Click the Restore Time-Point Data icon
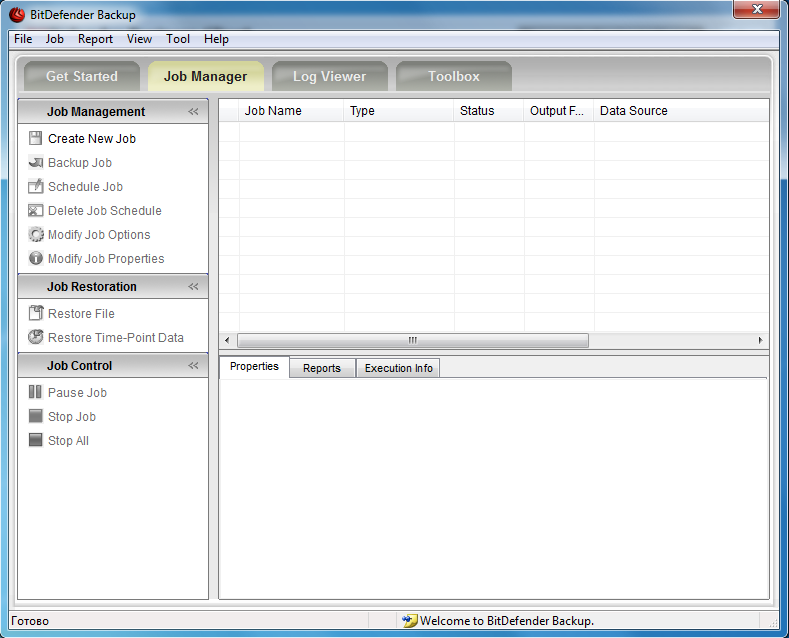789x638 pixels. click(x=35, y=337)
